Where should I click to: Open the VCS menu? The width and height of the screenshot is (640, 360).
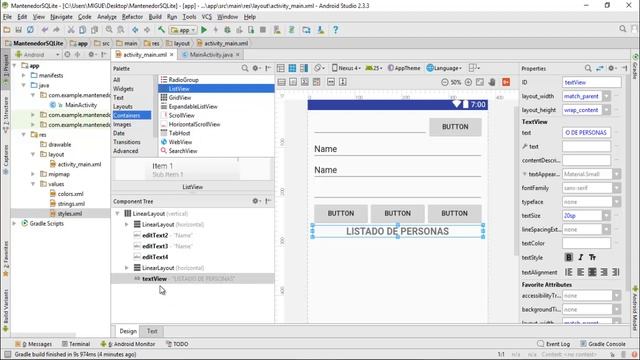coord(207,17)
